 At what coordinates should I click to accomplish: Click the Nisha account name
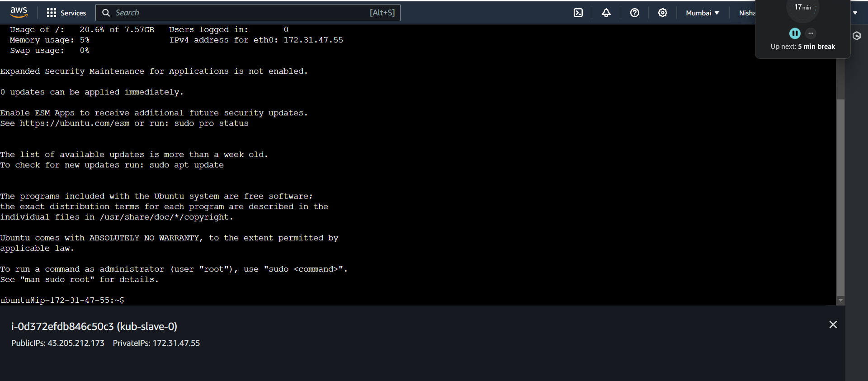(747, 13)
